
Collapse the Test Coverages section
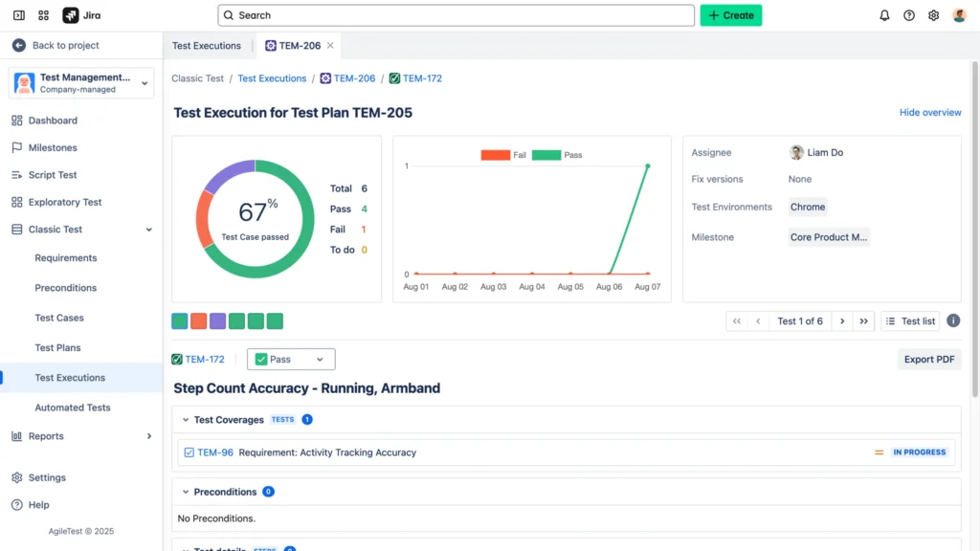pos(186,420)
